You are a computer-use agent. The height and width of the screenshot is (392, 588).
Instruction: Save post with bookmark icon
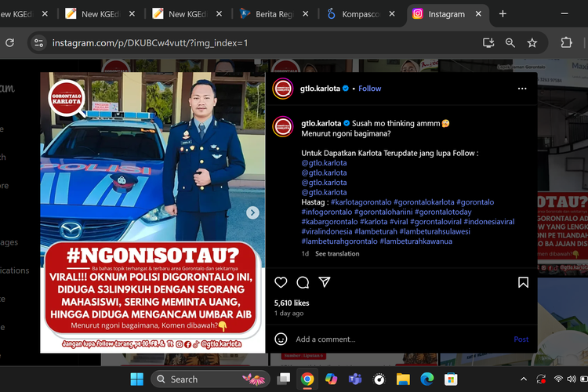point(523,282)
